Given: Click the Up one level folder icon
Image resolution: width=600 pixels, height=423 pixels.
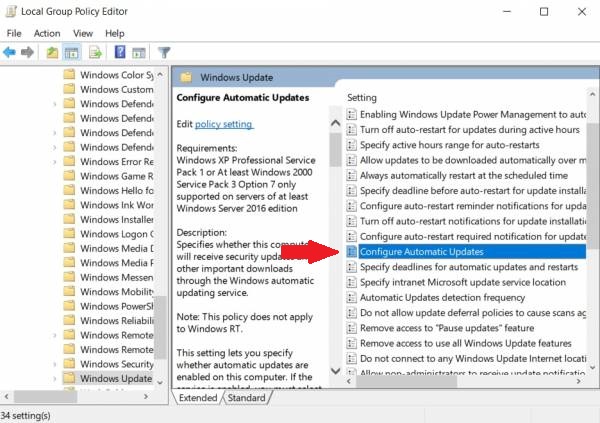Looking at the screenshot, I should [52, 52].
